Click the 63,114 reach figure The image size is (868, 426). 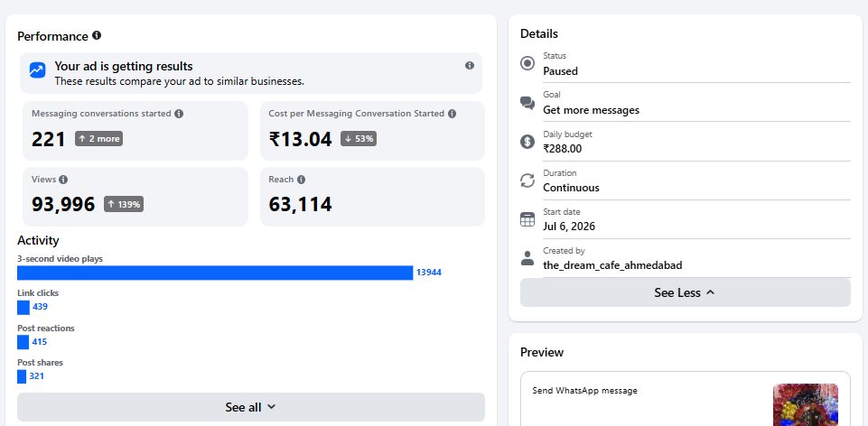tap(301, 204)
